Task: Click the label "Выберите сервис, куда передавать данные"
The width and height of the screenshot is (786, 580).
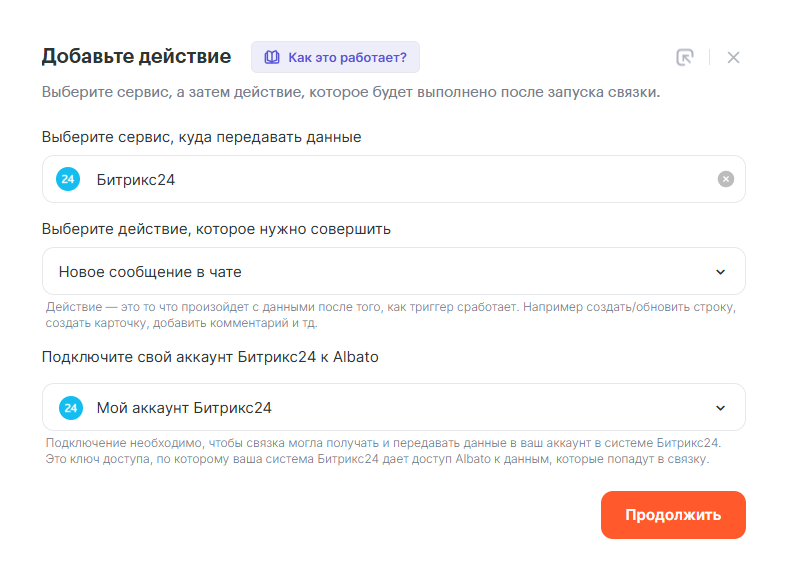Action: 201,137
